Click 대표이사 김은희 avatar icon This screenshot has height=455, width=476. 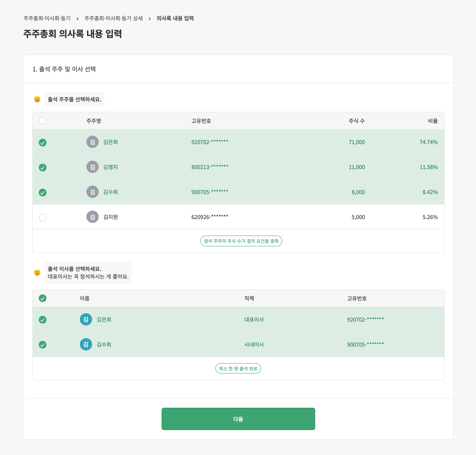[x=86, y=319]
